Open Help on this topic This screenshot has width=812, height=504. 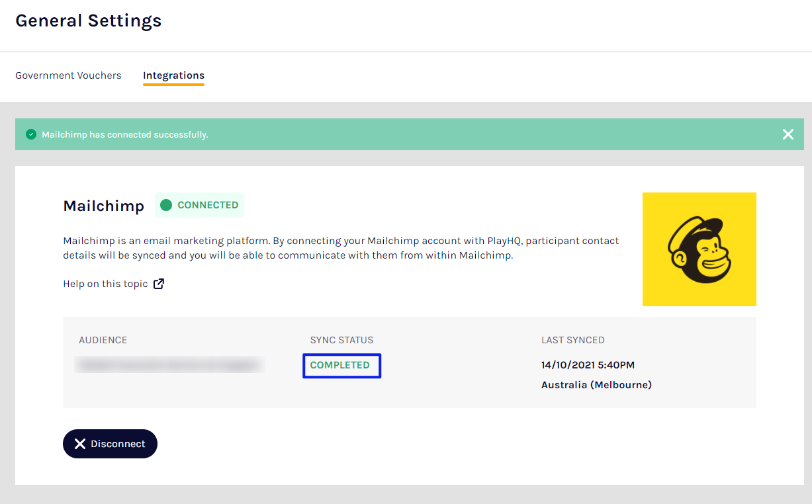(105, 283)
